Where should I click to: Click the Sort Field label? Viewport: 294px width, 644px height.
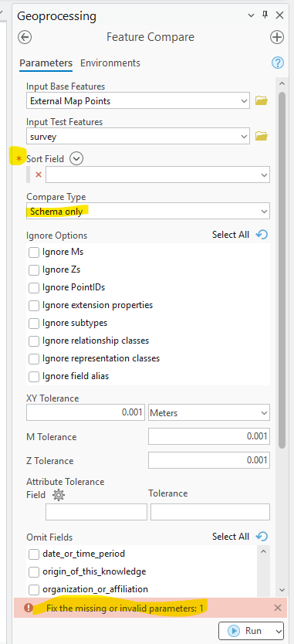[46, 159]
